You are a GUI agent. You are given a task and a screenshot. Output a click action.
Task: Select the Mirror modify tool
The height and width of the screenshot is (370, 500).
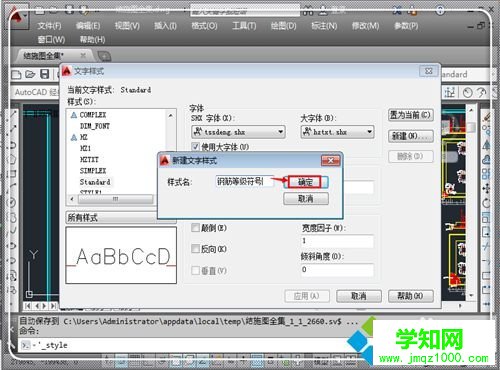486,145
